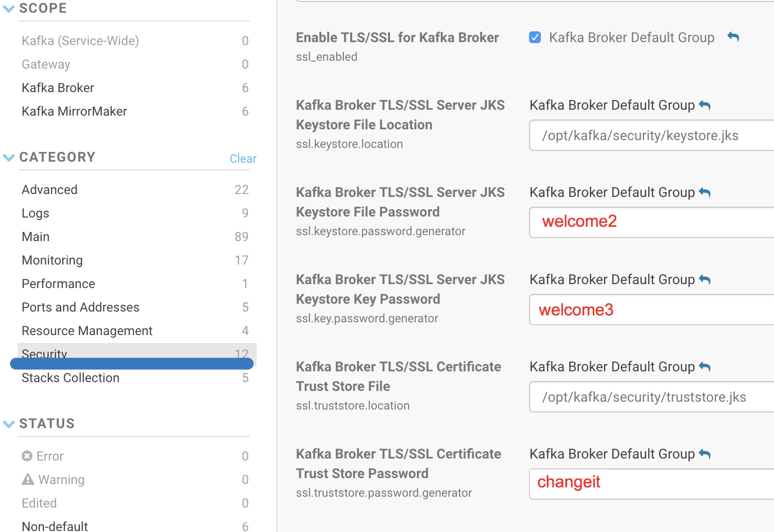The width and height of the screenshot is (774, 532).
Task: Click revert arrow for Trust Store Password
Action: point(704,454)
